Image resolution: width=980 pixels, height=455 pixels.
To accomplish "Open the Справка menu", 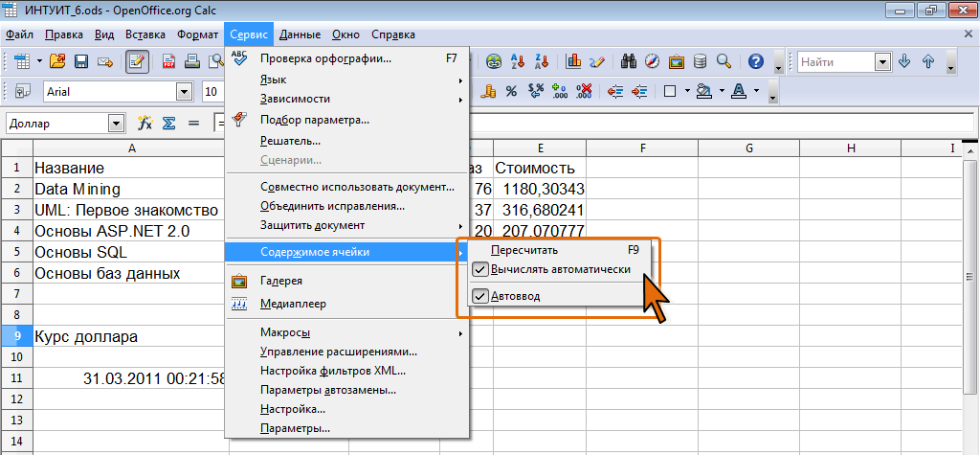I will 392,34.
